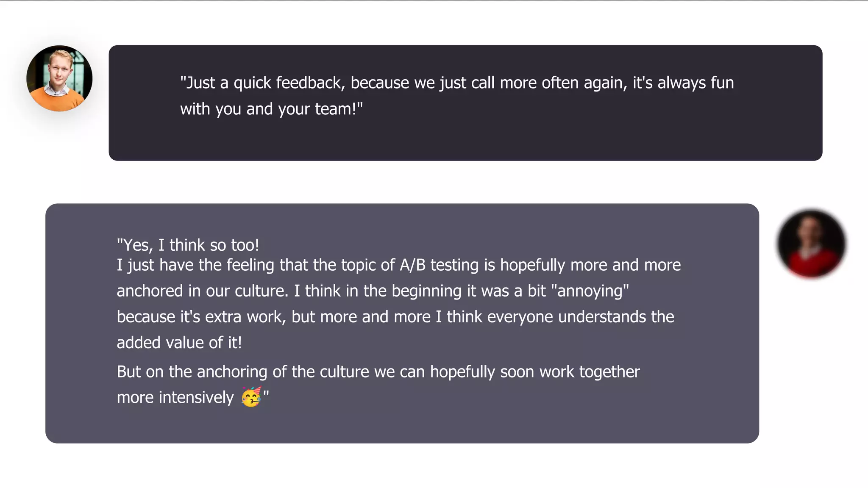Image resolution: width=868 pixels, height=488 pixels.
Task: Click the words "everyone understands the"
Action: [x=581, y=317]
